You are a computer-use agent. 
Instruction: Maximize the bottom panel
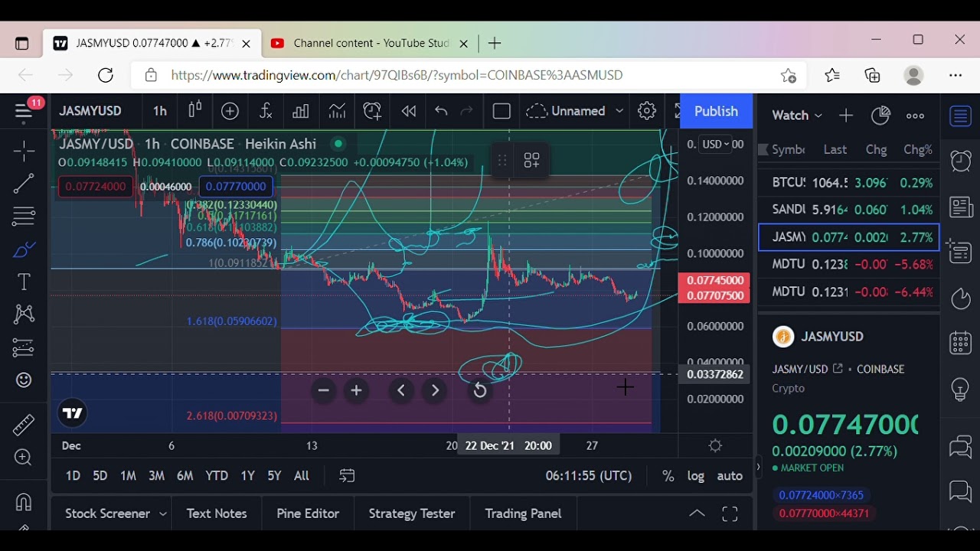point(730,514)
